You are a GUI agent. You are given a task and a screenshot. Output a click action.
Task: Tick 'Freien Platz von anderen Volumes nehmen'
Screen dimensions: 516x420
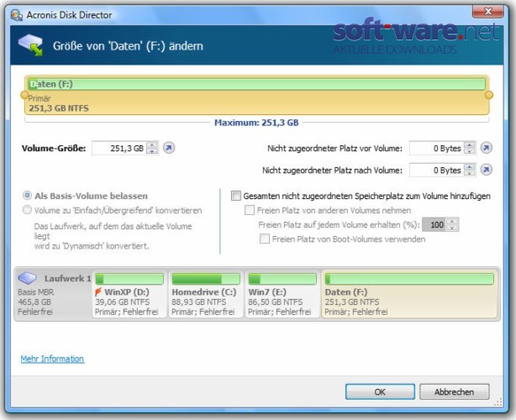click(250, 210)
